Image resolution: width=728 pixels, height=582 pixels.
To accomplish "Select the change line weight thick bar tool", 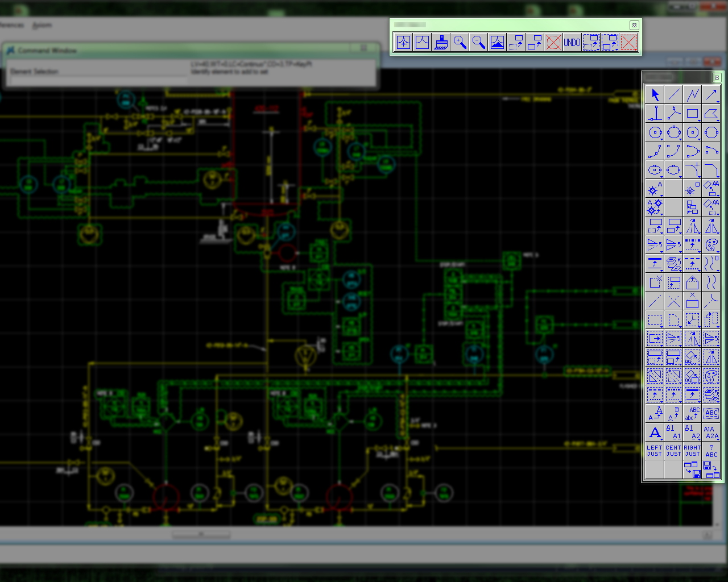I will pos(655,263).
